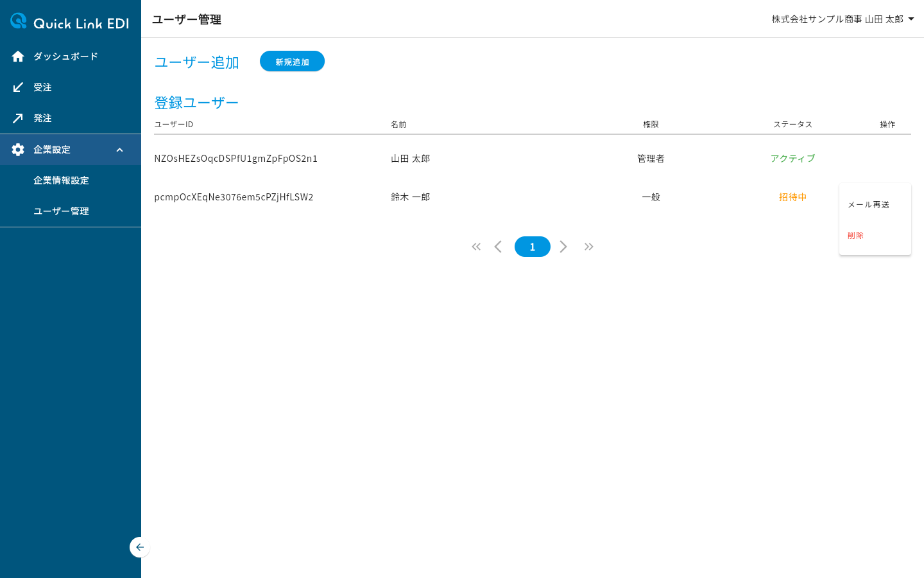Click the ステータス column header
The width and height of the screenshot is (924, 578).
click(793, 124)
